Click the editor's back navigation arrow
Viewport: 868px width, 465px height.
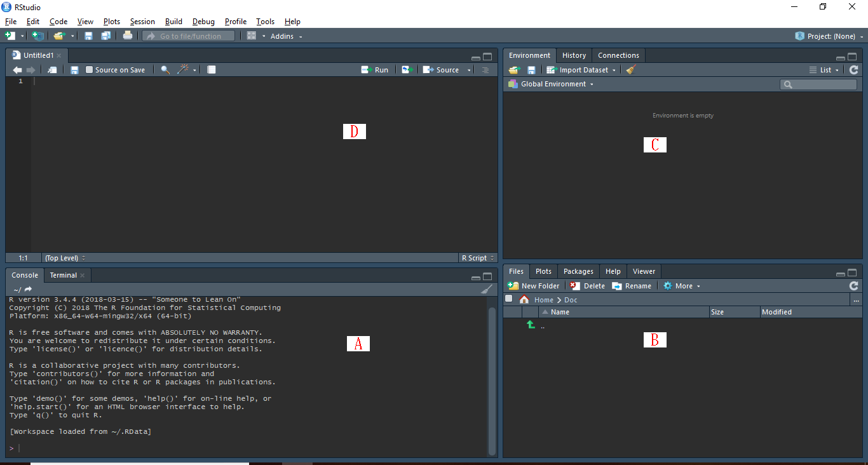[17, 70]
